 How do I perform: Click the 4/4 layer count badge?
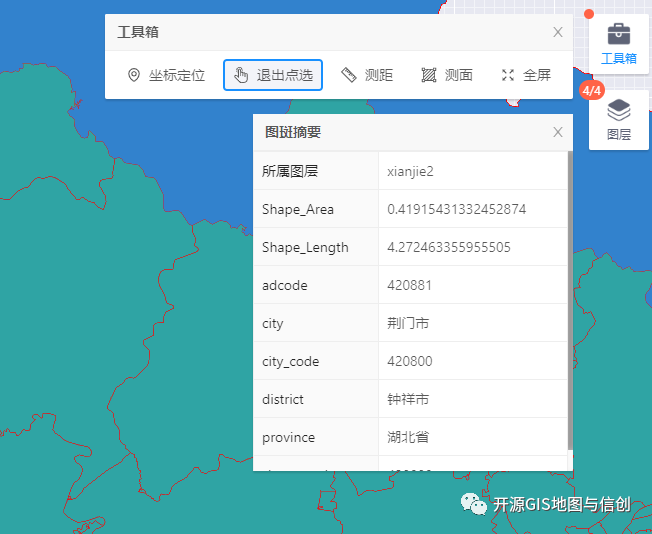click(x=592, y=90)
